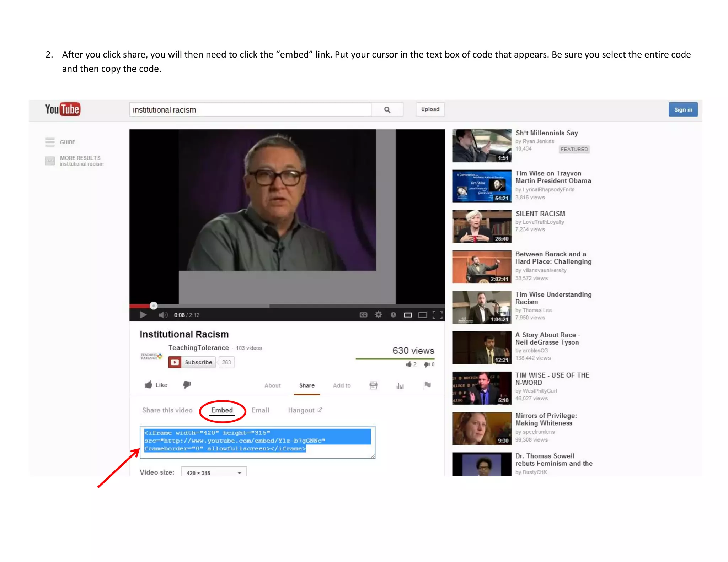The width and height of the screenshot is (728, 562).
Task: Click the TeachingTolerance channel name
Action: click(x=198, y=348)
